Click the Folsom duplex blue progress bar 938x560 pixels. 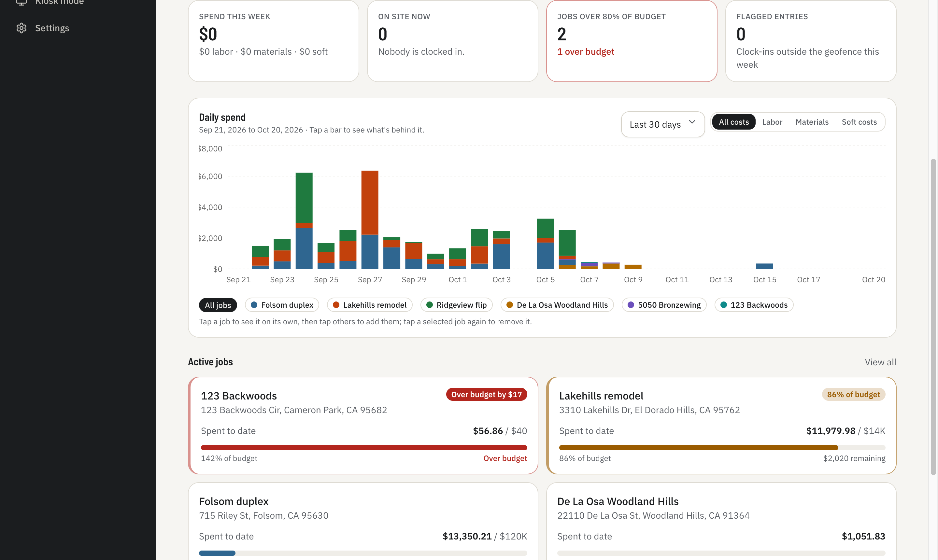click(x=363, y=553)
